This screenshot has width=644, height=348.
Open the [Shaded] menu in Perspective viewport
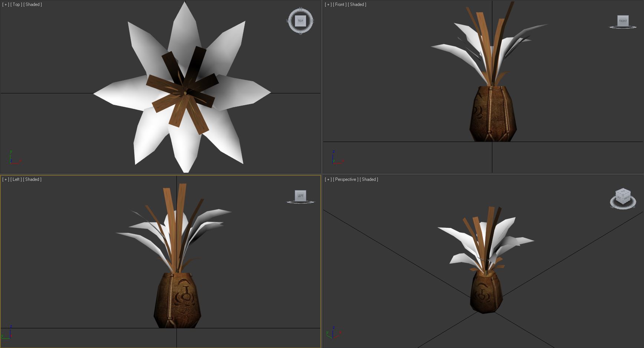(x=369, y=179)
